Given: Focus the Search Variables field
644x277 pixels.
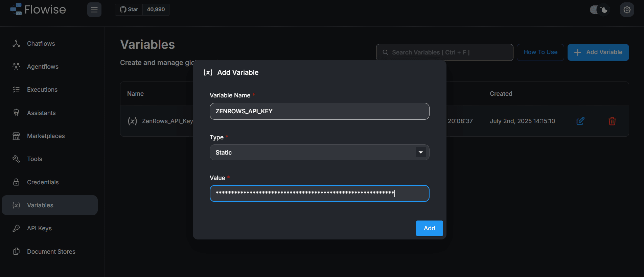Looking at the screenshot, I should 444,52.
